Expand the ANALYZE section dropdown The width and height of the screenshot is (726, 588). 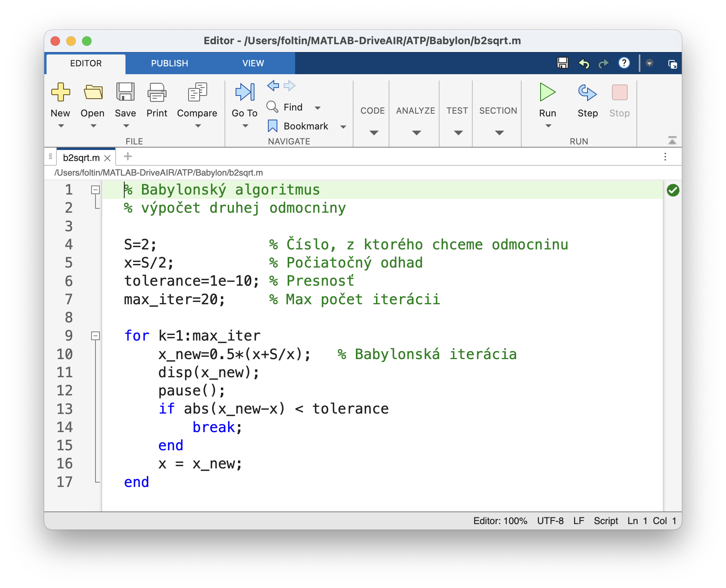coord(416,133)
